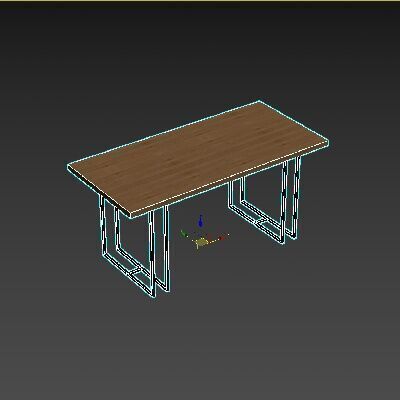Pick the green Y-axis gizmo handle
Viewport: 400px width, 400px height.
[183, 233]
